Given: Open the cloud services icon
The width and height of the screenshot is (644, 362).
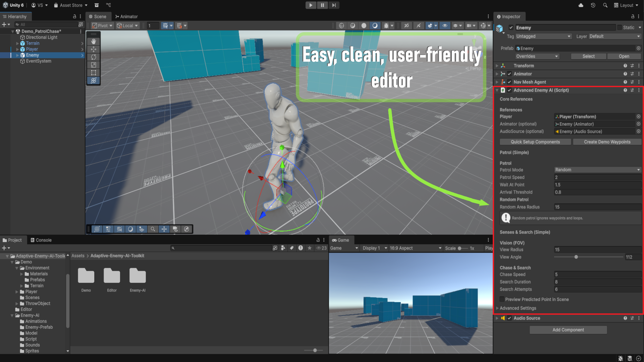Looking at the screenshot, I should (x=581, y=5).
